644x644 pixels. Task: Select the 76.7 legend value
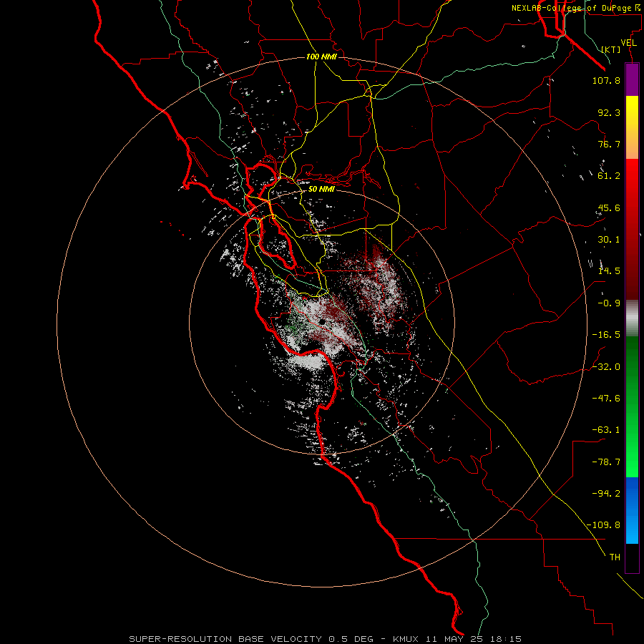(x=609, y=144)
